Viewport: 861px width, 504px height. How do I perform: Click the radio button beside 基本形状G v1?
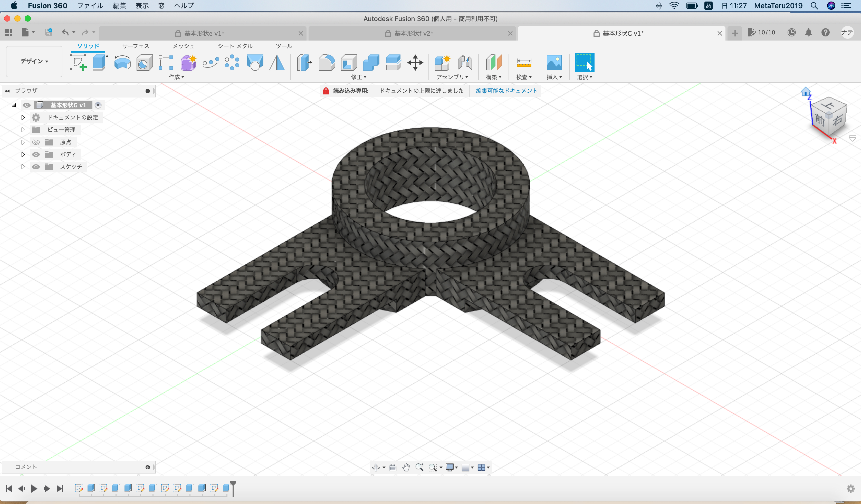pos(98,105)
